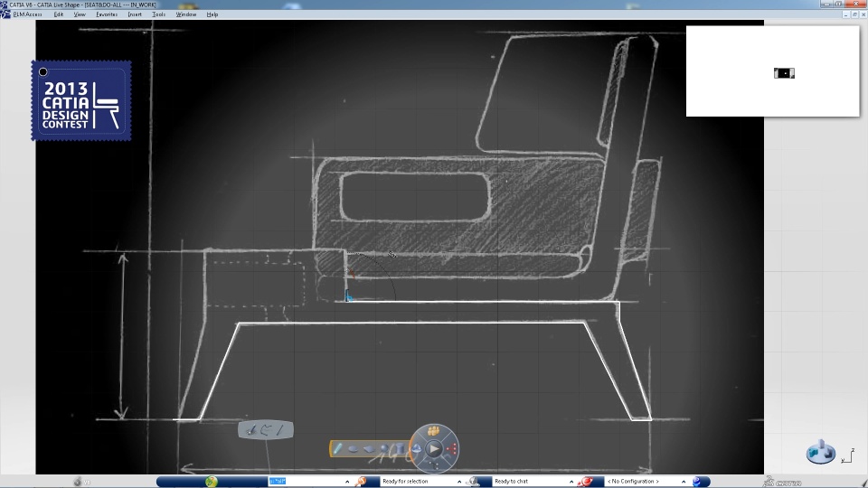This screenshot has height=488, width=868.
Task: Click the blue globe icon in status bar
Action: 697,482
